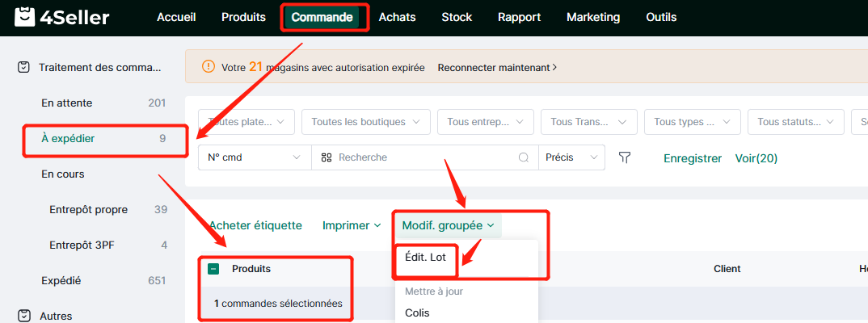
Task: Click the Autres sidebar section icon
Action: tap(24, 316)
